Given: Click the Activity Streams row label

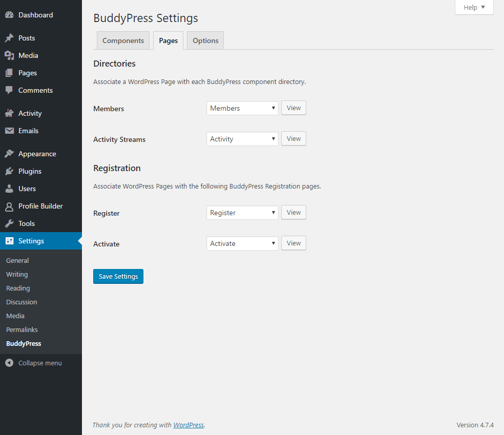Looking at the screenshot, I should [x=119, y=139].
